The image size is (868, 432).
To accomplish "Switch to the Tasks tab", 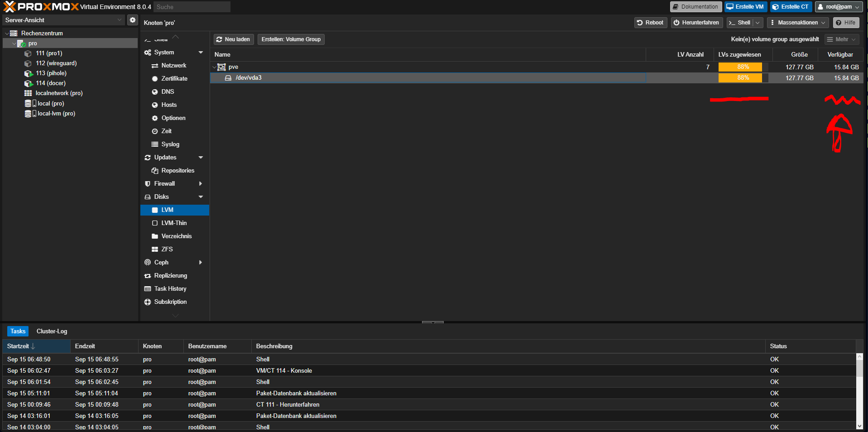I will [18, 331].
